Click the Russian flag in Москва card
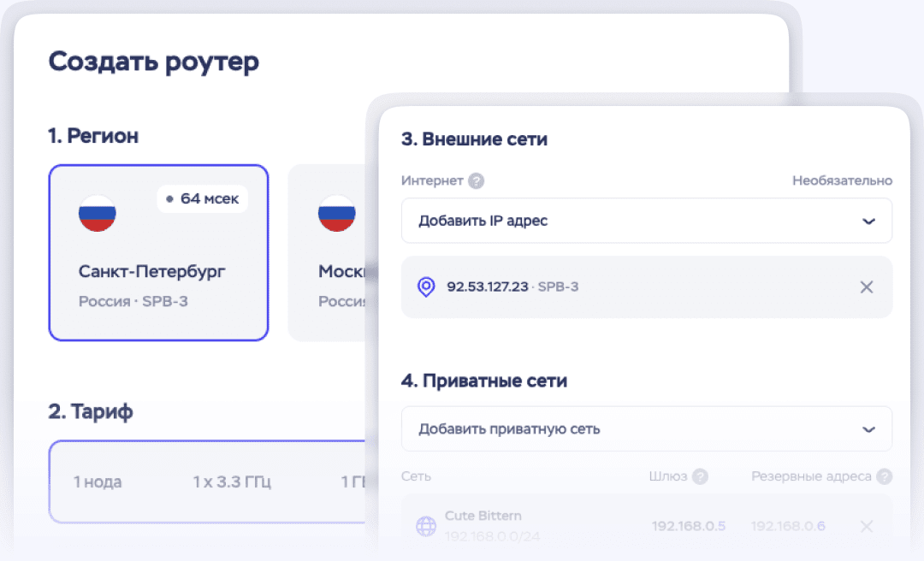The width and height of the screenshot is (924, 561). point(337,213)
